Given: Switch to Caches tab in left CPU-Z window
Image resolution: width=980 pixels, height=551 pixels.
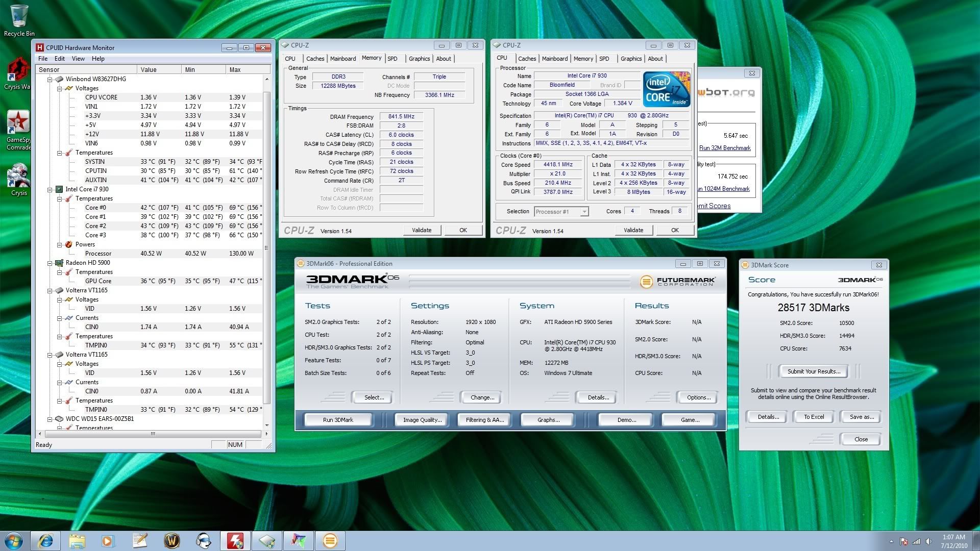Looking at the screenshot, I should (315, 59).
